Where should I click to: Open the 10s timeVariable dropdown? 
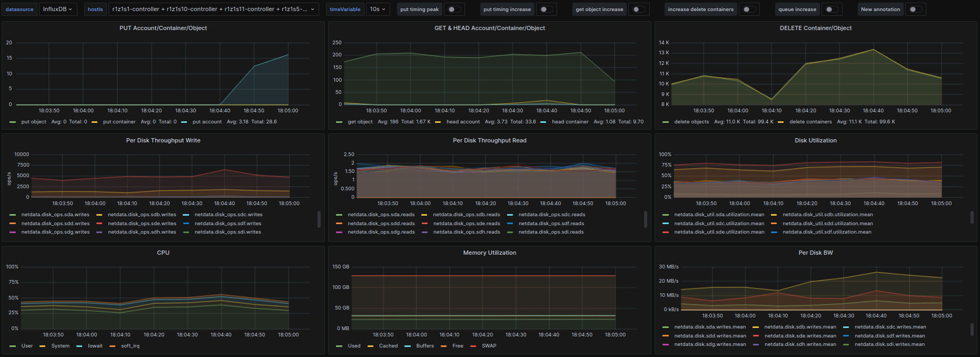[x=378, y=9]
